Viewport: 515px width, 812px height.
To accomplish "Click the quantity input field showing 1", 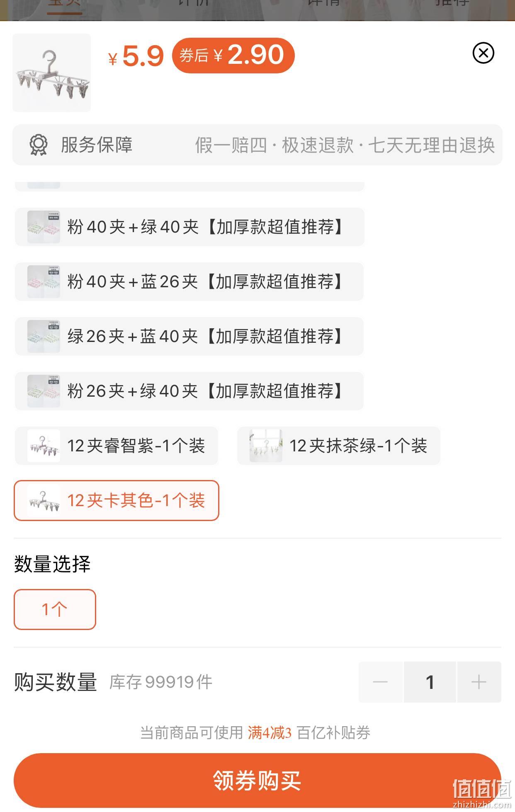I will [430, 682].
